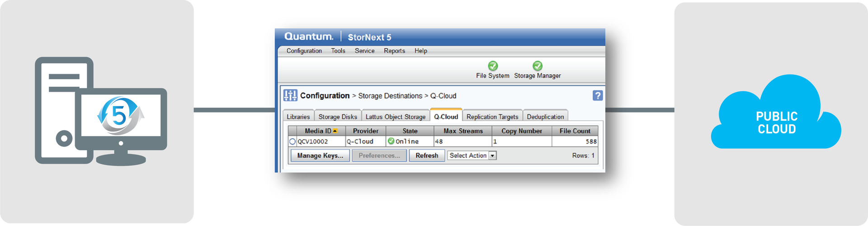Click Configuration in the breadcrumb

click(325, 96)
